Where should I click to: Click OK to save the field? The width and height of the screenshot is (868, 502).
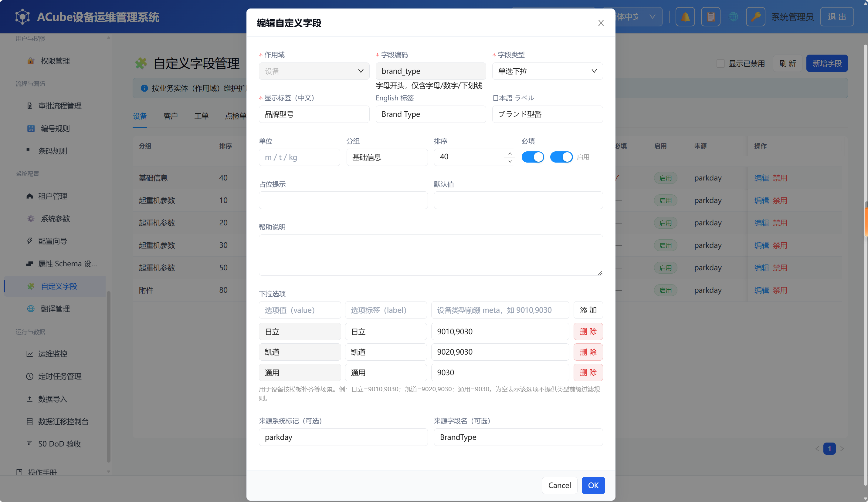(593, 485)
